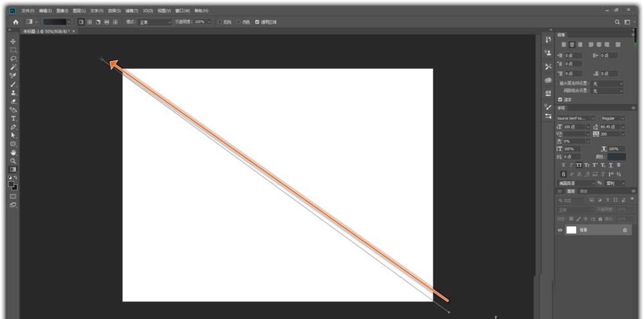Hide the 背景 layer with eye icon
This screenshot has width=644, height=319.
[x=560, y=230]
